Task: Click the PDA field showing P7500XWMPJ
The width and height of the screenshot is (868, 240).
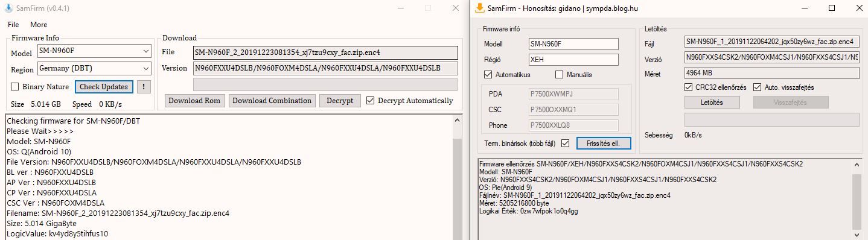Action: pos(573,93)
